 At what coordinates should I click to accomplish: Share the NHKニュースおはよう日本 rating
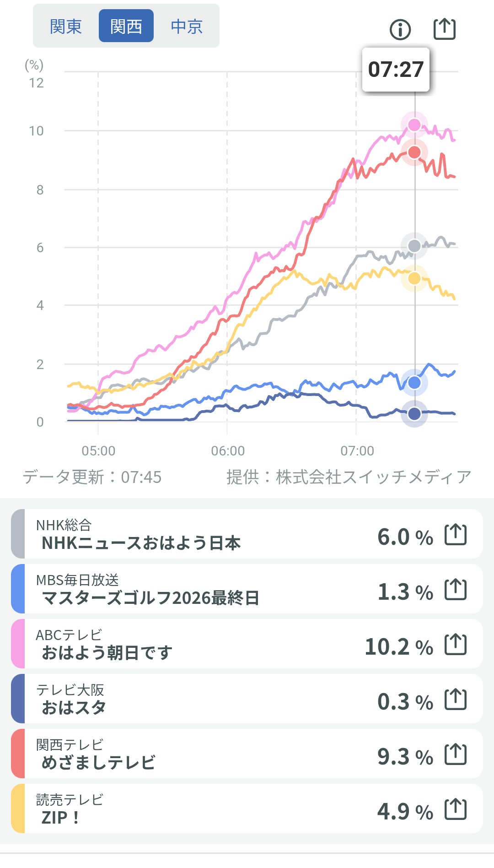[x=456, y=535]
